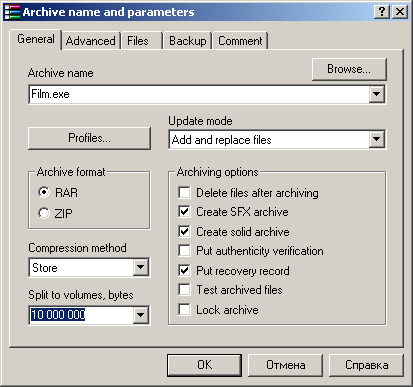Click the Отмена cancel button
Screen dimensions: 413x387
(285, 365)
